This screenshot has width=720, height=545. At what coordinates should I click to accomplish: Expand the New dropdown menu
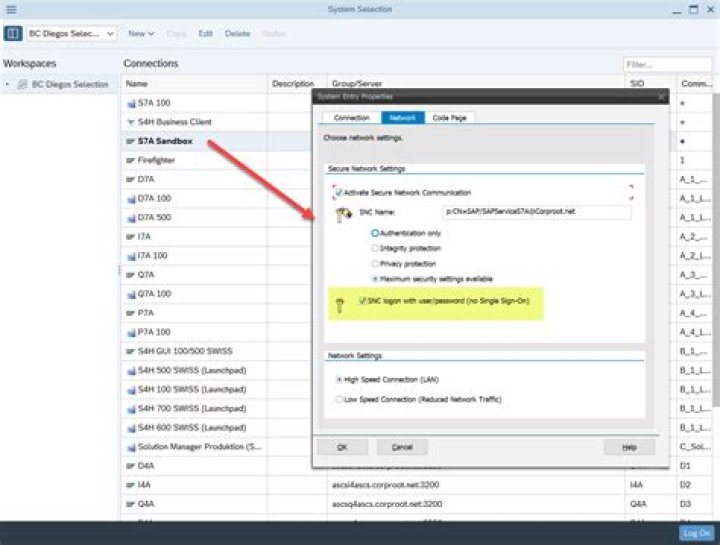coord(140,33)
